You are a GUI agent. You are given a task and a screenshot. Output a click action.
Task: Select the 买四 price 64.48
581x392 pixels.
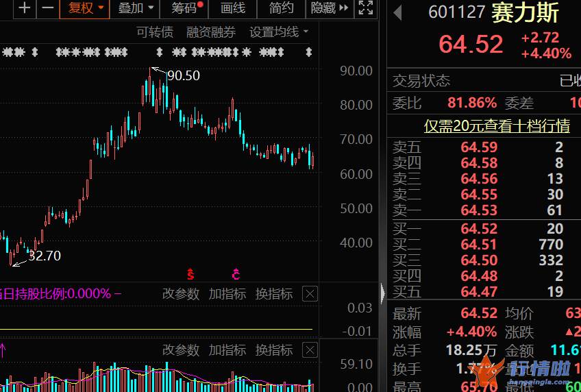pos(479,275)
